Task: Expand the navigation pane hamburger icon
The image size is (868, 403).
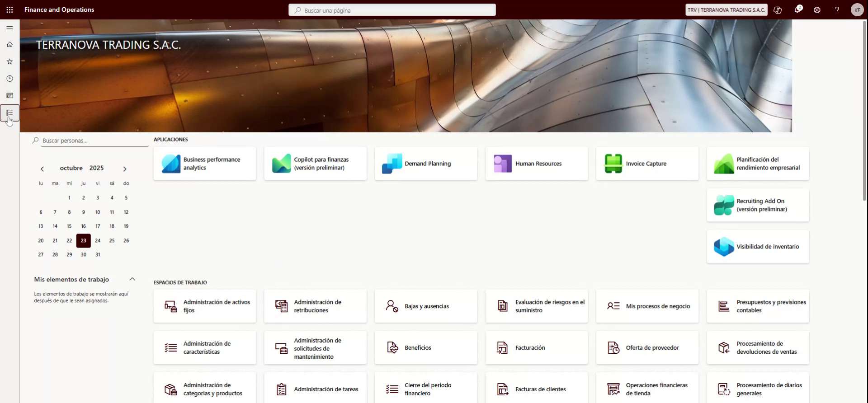Action: point(9,28)
